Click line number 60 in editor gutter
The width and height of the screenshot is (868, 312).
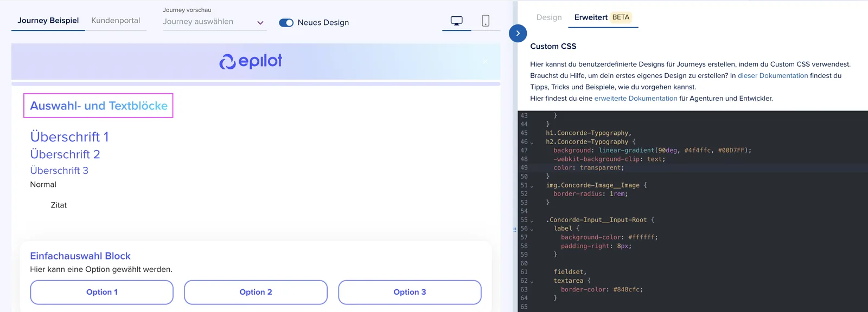pyautogui.click(x=524, y=264)
